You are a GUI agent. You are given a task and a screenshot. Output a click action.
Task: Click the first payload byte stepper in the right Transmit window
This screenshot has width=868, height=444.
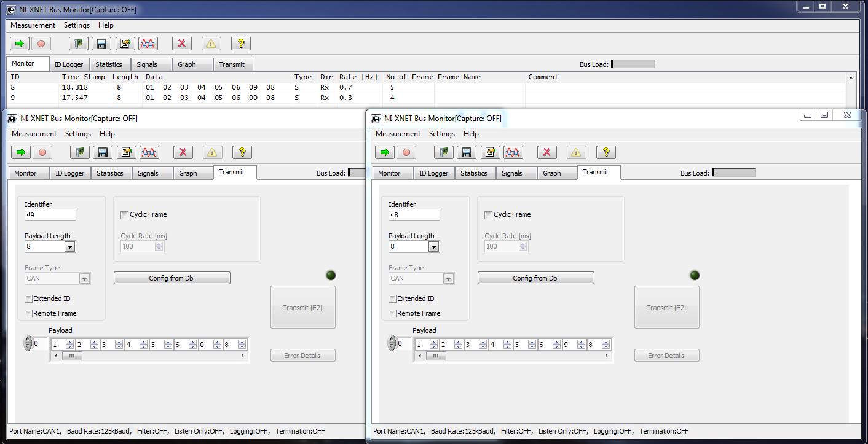434,345
